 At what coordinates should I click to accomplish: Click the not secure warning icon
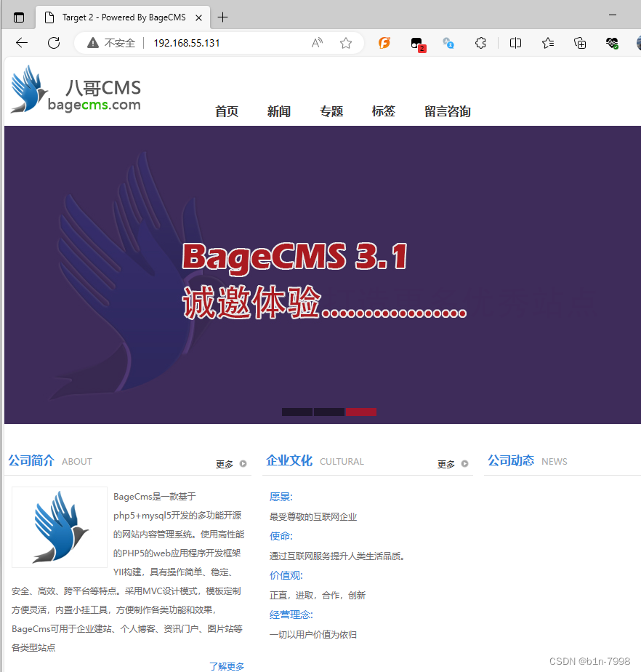pos(93,43)
